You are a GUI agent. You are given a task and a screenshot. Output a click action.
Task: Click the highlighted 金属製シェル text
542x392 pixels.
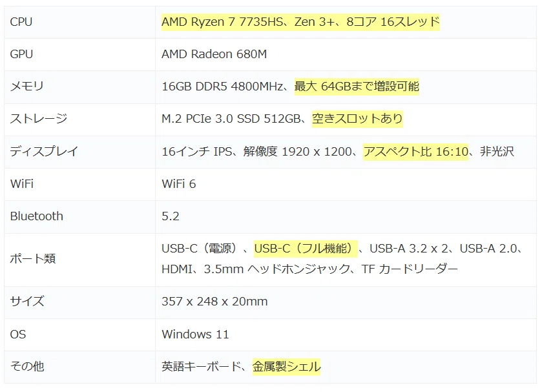287,366
